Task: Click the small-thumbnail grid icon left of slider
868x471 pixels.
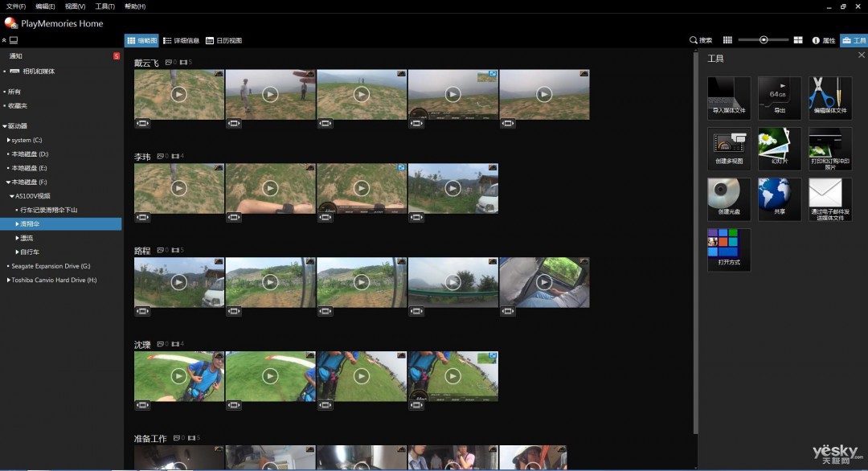Action: coord(727,40)
